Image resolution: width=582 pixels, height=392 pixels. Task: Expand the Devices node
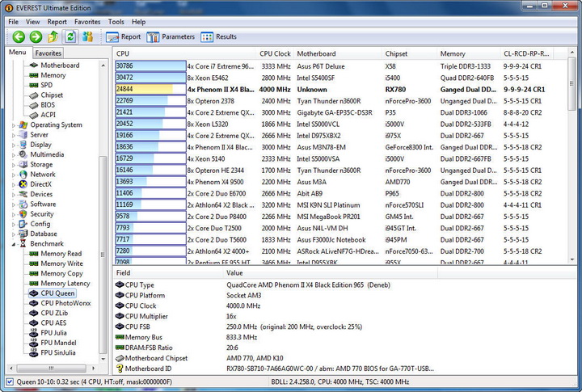coord(14,195)
